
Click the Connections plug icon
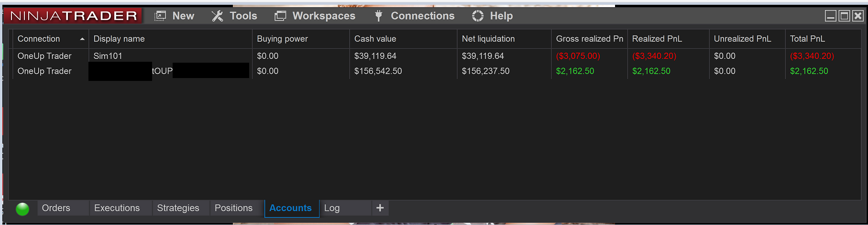click(x=378, y=16)
